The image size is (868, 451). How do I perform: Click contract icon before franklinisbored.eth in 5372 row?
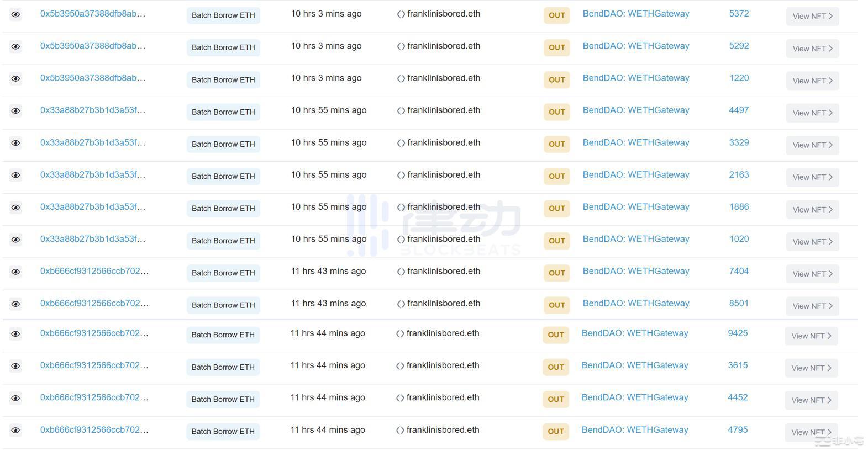401,14
